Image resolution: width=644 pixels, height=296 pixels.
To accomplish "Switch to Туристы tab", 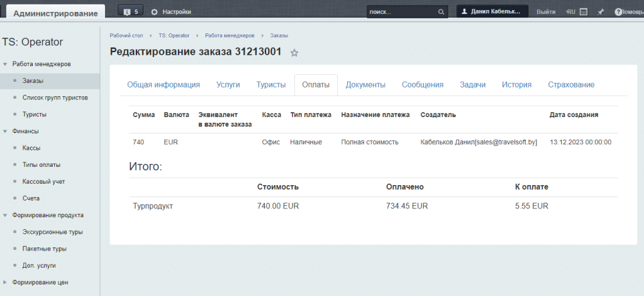I will 271,84.
